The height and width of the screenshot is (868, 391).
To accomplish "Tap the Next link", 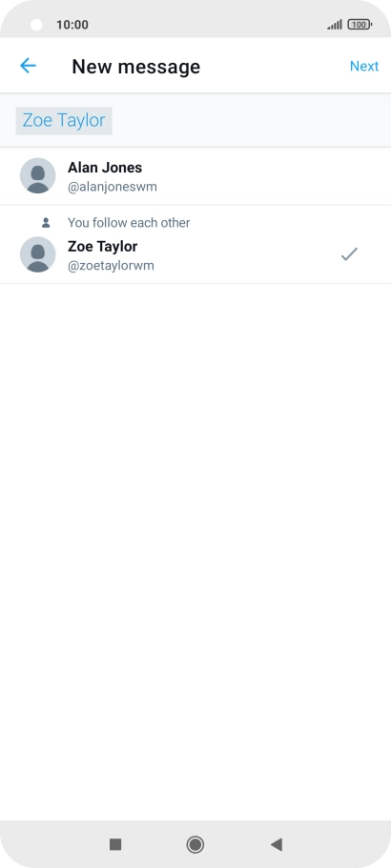I will [364, 66].
